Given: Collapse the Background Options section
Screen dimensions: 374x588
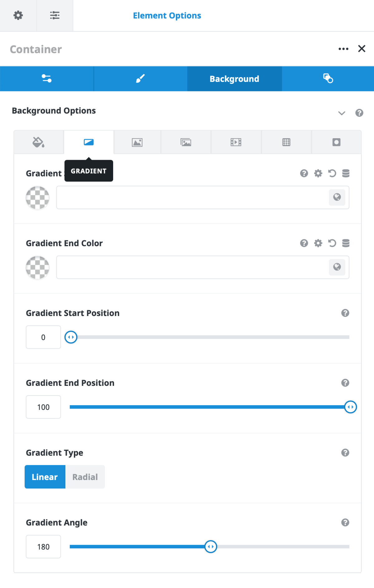Looking at the screenshot, I should [x=342, y=113].
